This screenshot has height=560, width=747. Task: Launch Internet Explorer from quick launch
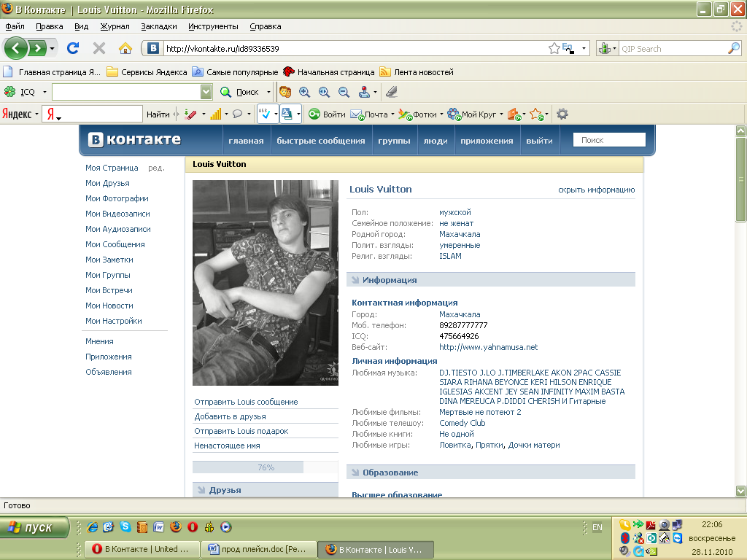pyautogui.click(x=93, y=526)
